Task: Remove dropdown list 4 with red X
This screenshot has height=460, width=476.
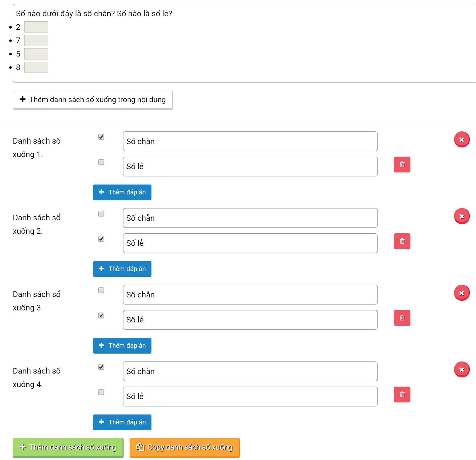Action: [462, 370]
